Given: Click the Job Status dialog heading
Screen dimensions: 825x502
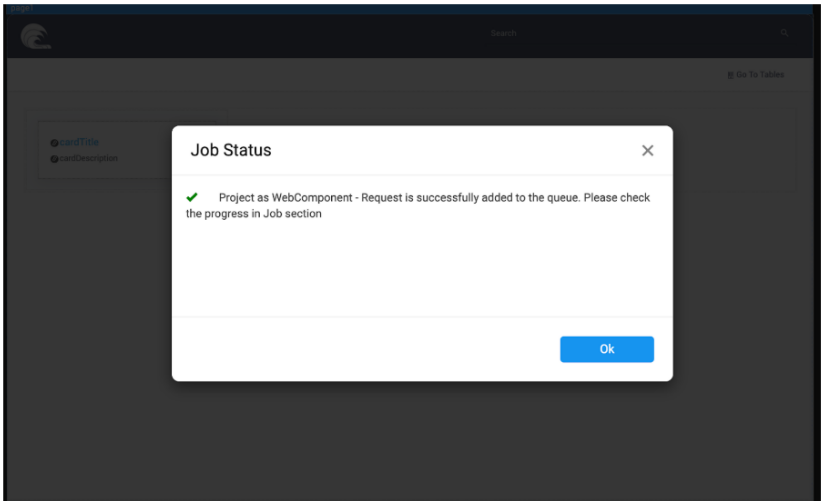Looking at the screenshot, I should [x=231, y=150].
